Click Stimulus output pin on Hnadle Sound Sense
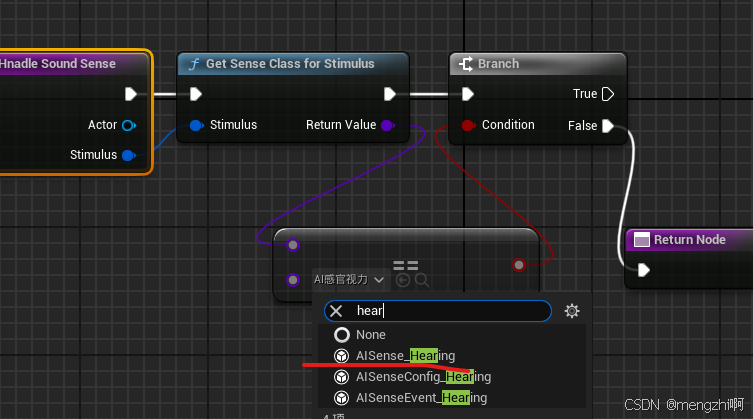The height and width of the screenshot is (419, 753). pyautogui.click(x=129, y=155)
